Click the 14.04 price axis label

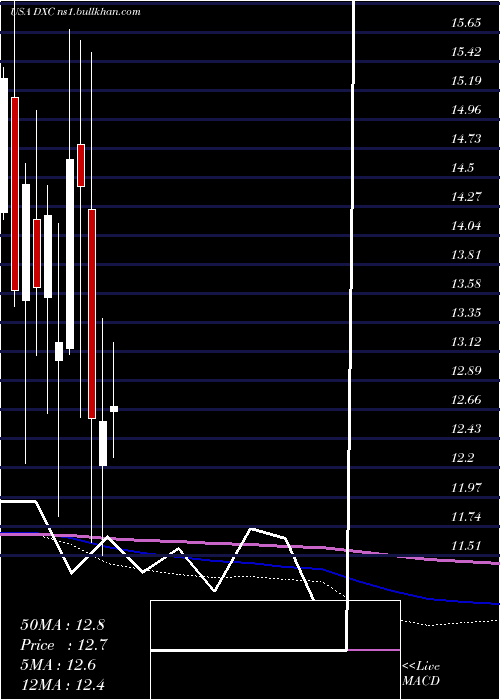coord(466,226)
